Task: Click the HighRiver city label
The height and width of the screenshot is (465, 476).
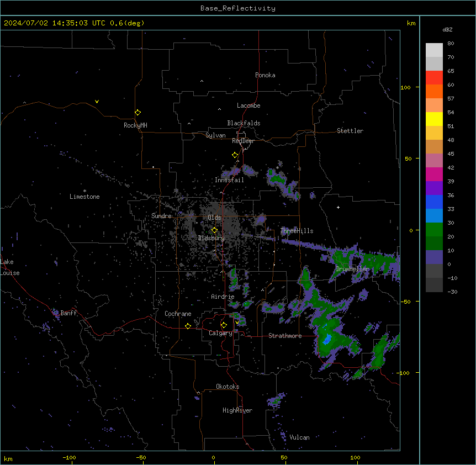Action: [x=237, y=410]
